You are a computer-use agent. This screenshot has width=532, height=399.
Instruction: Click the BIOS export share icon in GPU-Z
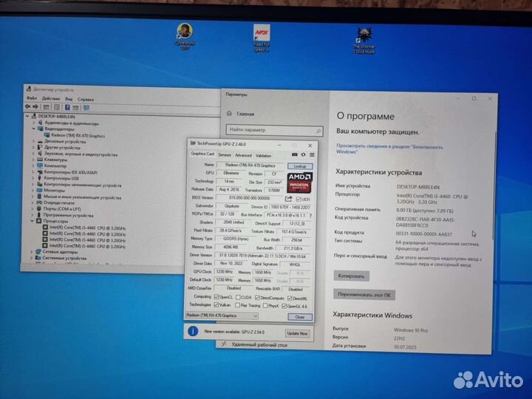coord(288,199)
